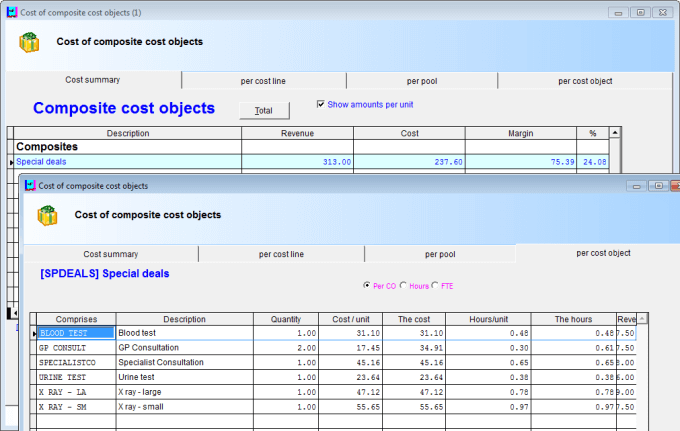
Task: Select the Per CO radio option
Action: pyautogui.click(x=367, y=285)
